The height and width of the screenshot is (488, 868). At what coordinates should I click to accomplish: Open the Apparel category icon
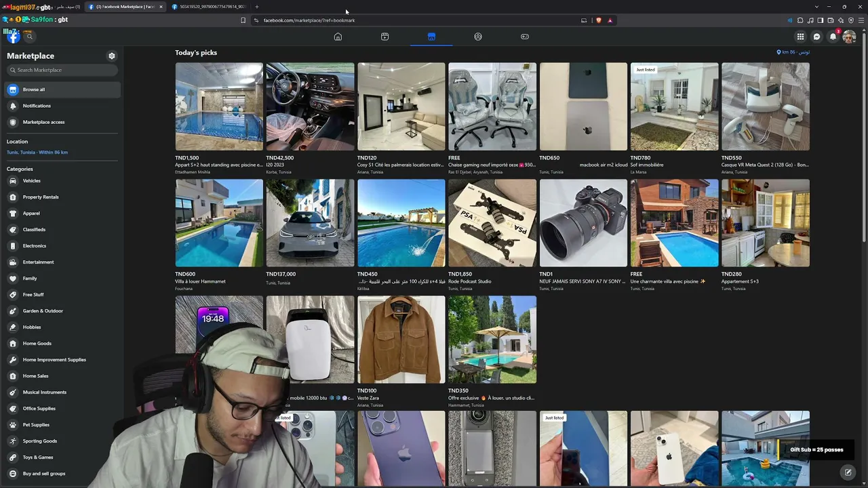coord(12,213)
